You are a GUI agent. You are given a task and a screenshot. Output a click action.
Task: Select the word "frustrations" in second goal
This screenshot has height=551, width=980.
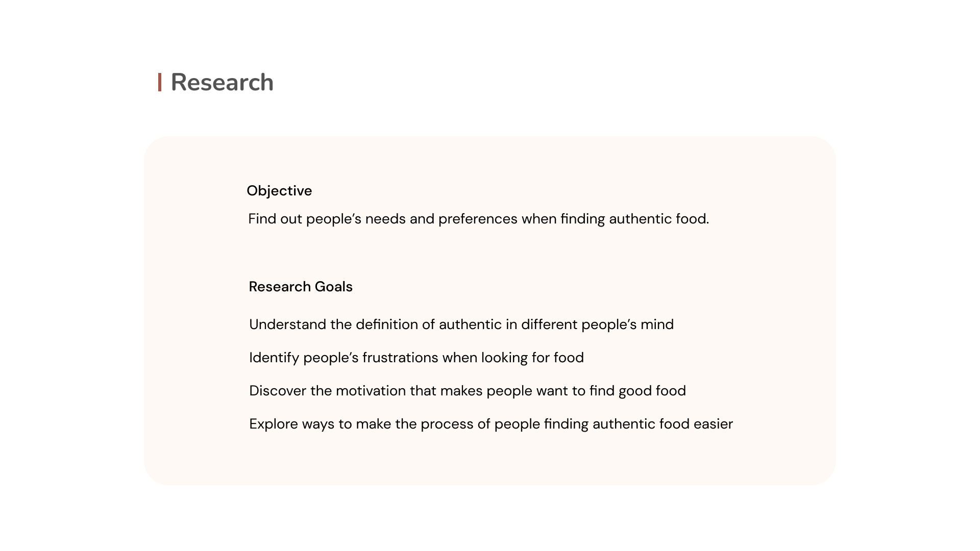pos(400,358)
